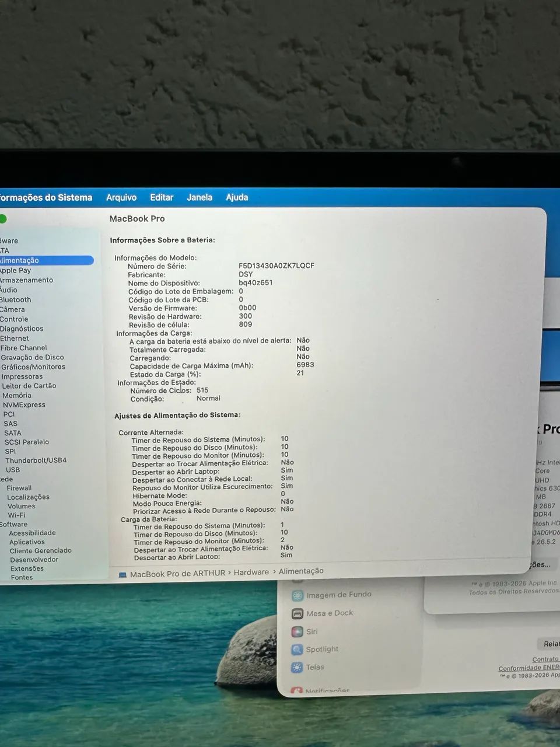Select Desenvolvedor in the sidebar
560x747 pixels.
tap(34, 560)
